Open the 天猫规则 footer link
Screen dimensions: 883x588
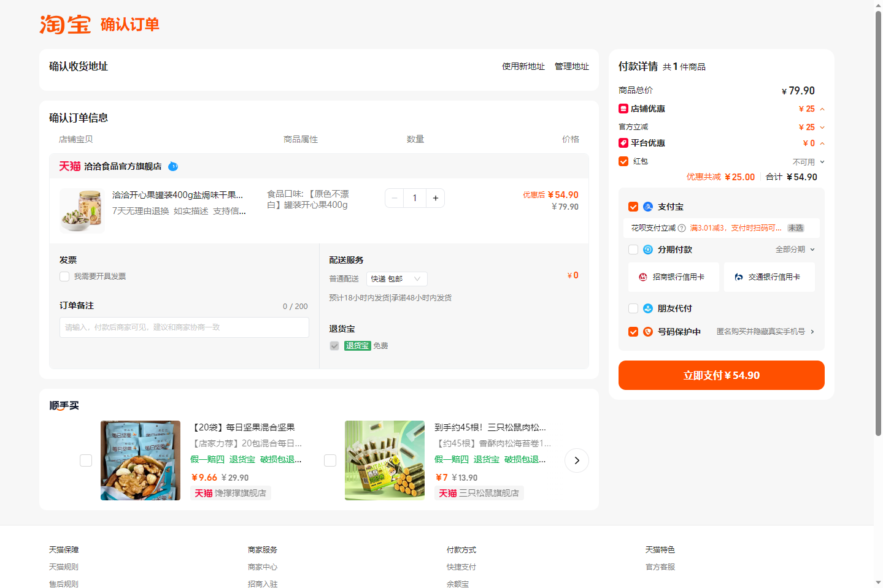point(64,567)
